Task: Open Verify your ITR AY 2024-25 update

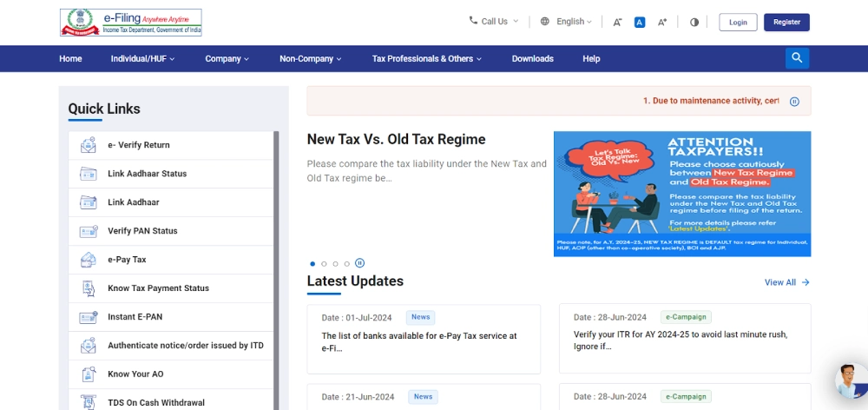Action: point(685,339)
